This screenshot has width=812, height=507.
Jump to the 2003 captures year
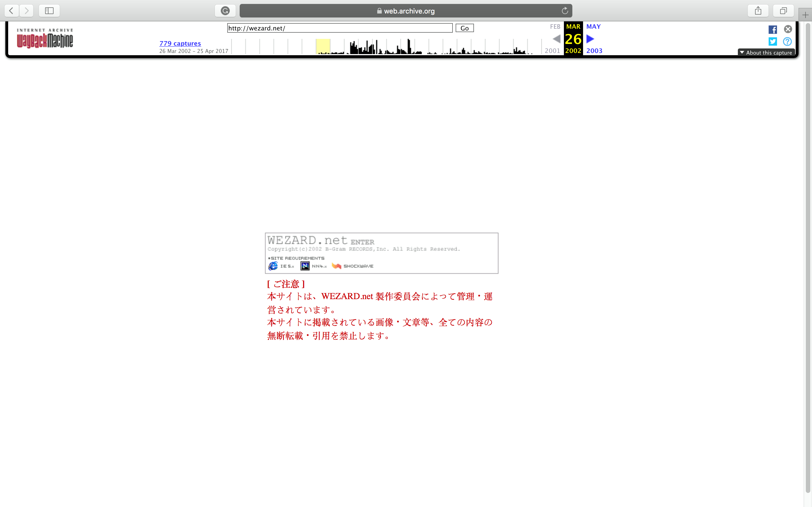coord(594,51)
